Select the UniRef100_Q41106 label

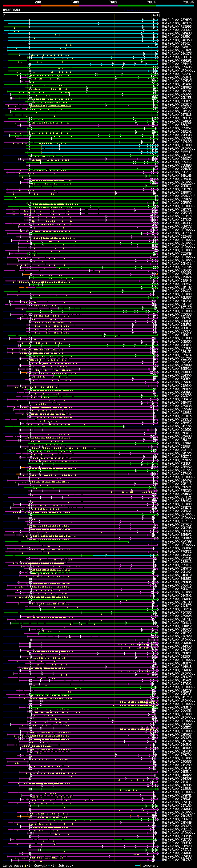pos(176,426)
